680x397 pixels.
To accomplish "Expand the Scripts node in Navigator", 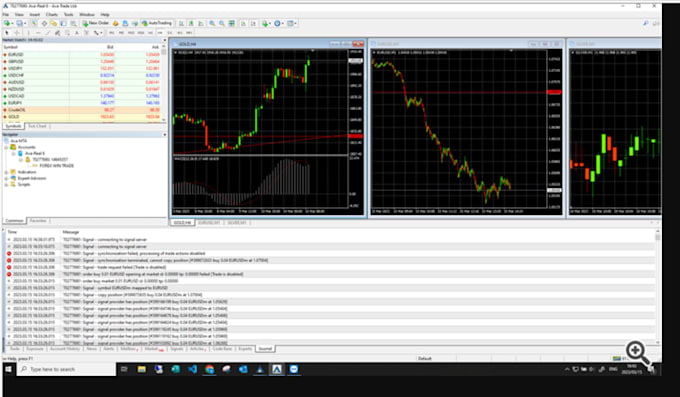I will [6, 184].
